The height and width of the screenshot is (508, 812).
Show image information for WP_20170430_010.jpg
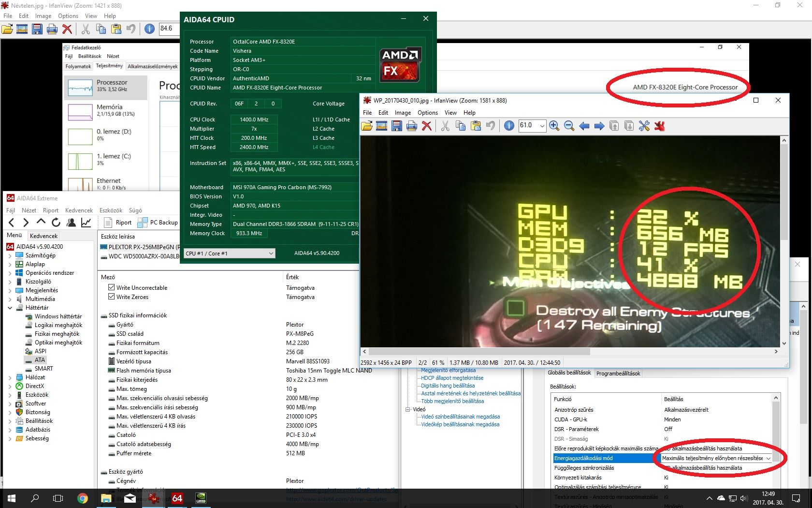point(509,126)
